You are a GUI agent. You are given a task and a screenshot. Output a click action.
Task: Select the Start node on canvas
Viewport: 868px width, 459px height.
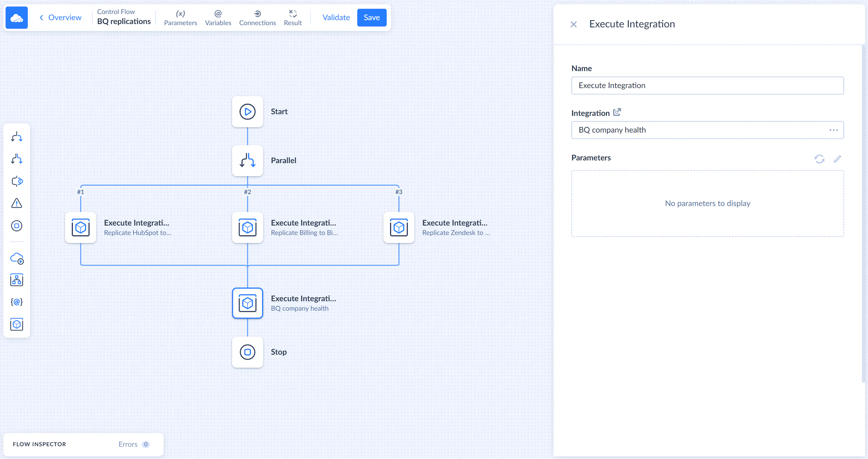pos(248,111)
